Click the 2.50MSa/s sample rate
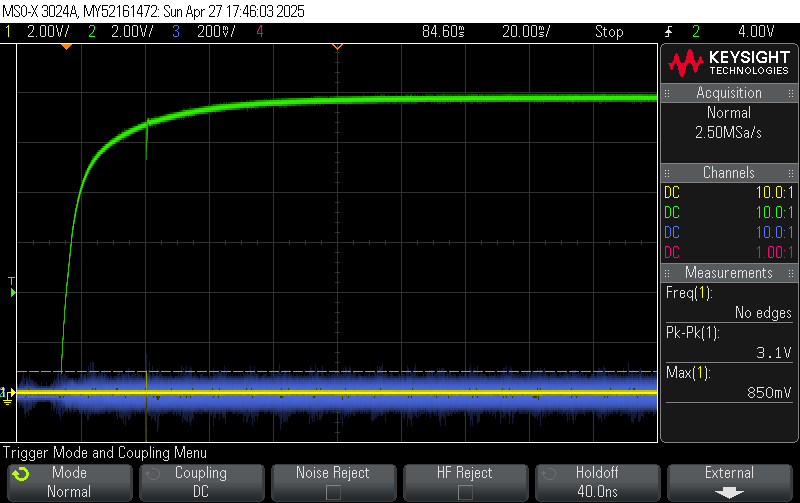This screenshot has height=503, width=800. coord(729,133)
